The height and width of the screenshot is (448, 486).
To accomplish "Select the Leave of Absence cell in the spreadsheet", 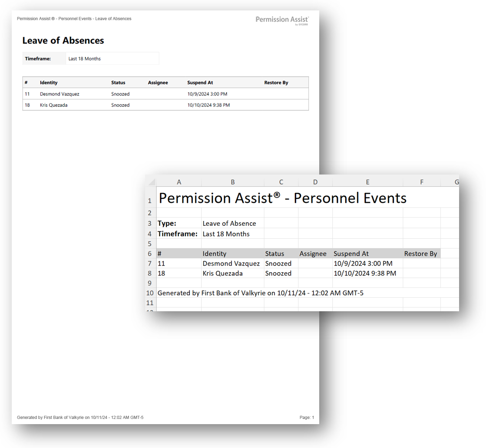I will click(x=229, y=224).
